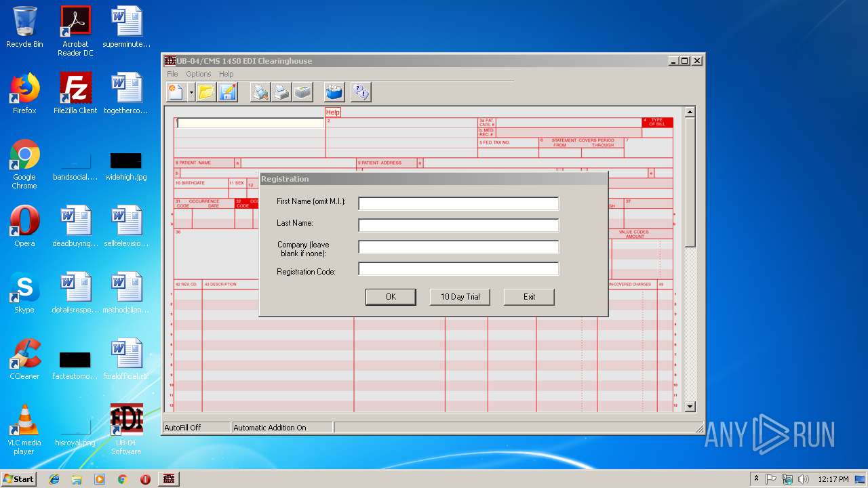Image resolution: width=868 pixels, height=488 pixels.
Task: Select selltelevisio Word document icon
Action: click(x=126, y=227)
